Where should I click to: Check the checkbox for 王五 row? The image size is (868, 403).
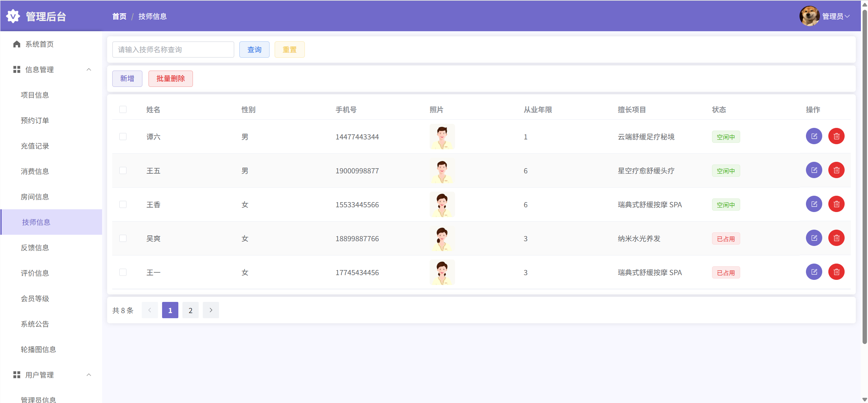coord(123,170)
